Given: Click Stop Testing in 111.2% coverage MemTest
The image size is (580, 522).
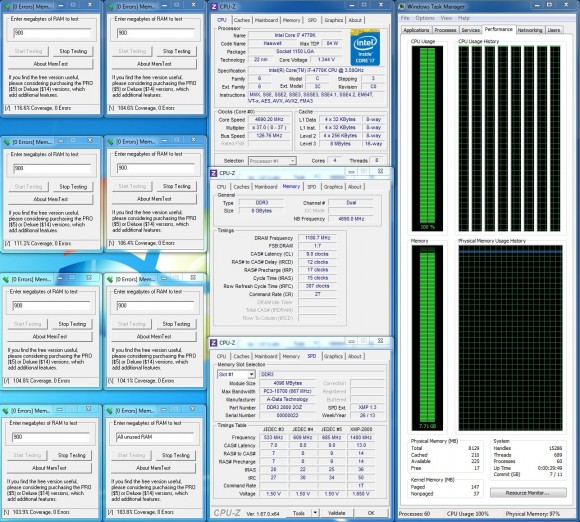Looking at the screenshot, I should tap(73, 187).
